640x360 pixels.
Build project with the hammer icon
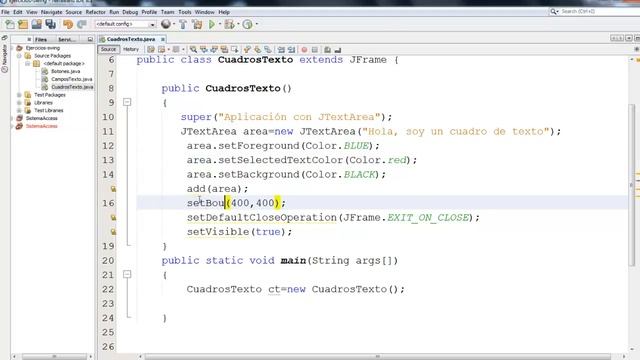tap(183, 24)
